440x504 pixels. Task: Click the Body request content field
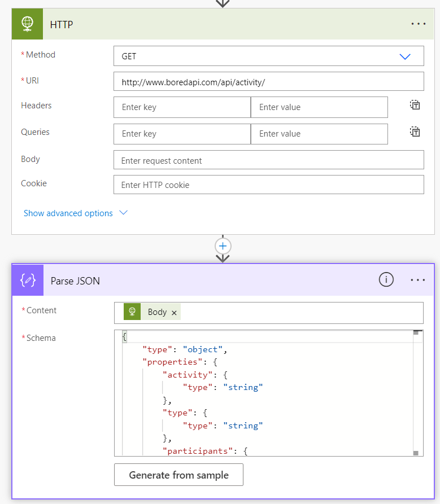268,160
